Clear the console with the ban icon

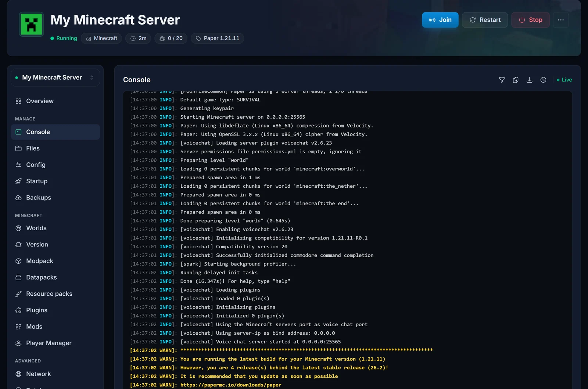click(x=543, y=80)
